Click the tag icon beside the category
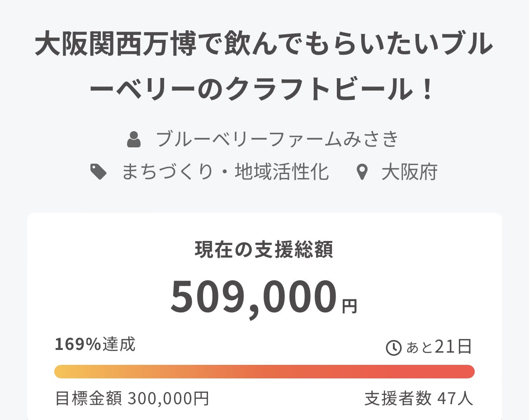The image size is (529, 420). (99, 172)
